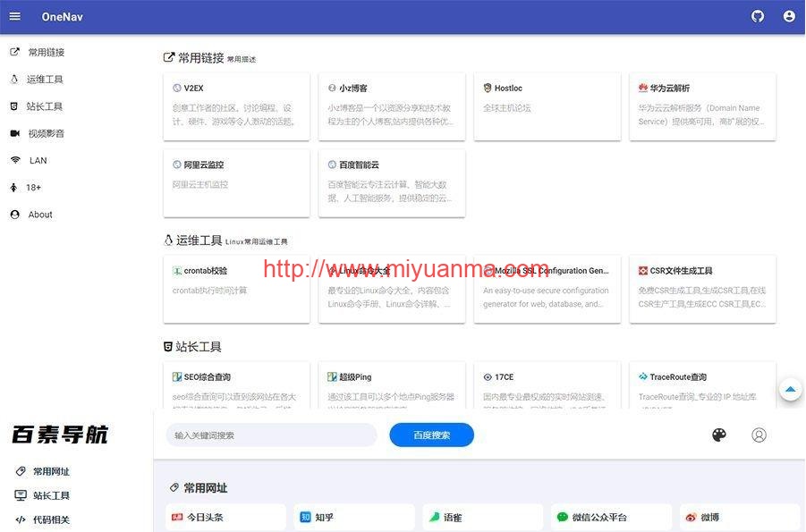
Task: Click the OneNav title
Action: (x=63, y=17)
